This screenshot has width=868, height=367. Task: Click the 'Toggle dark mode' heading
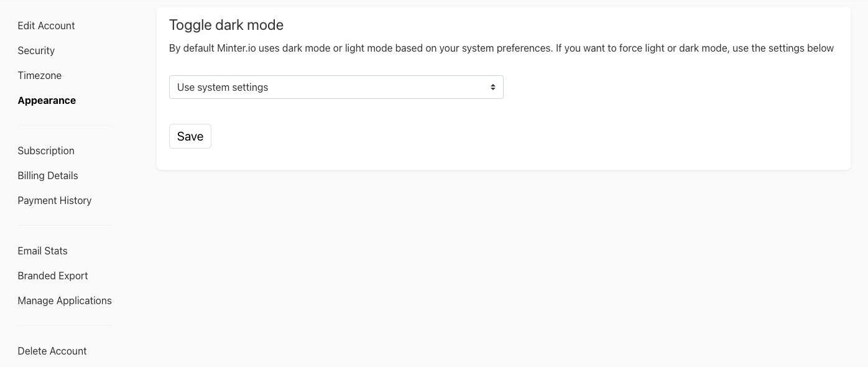tap(226, 25)
